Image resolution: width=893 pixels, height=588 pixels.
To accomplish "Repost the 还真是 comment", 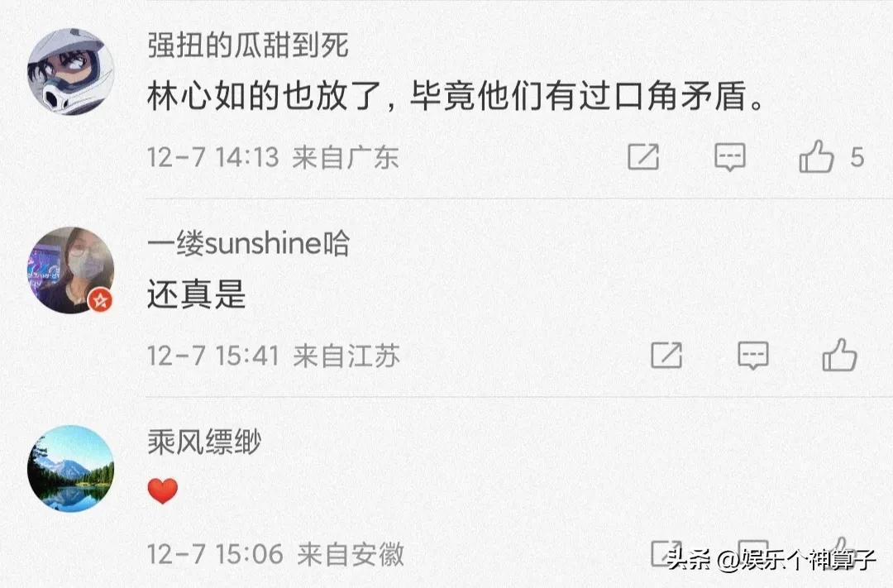I will pos(666,355).
